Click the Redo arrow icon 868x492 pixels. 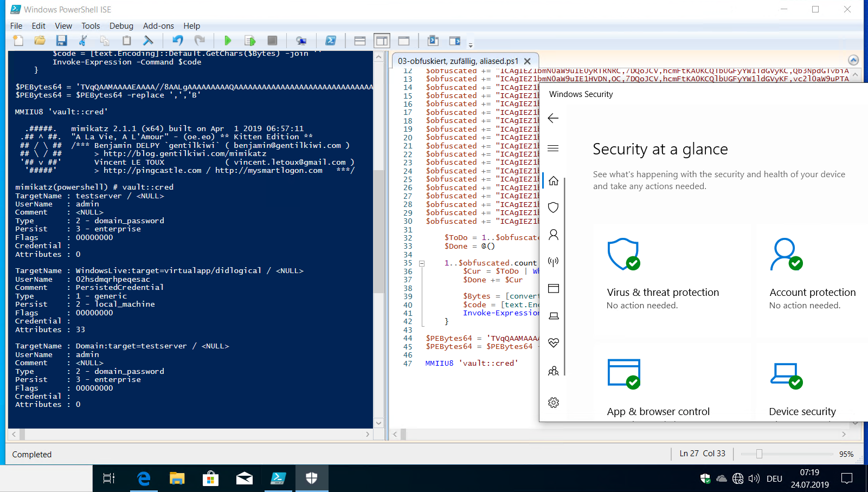pos(200,41)
